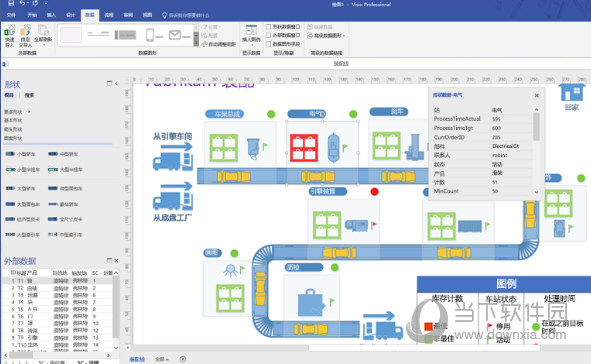Open the 基本形状 stencil
Viewport: 591px width, 364px height.
tap(13, 120)
